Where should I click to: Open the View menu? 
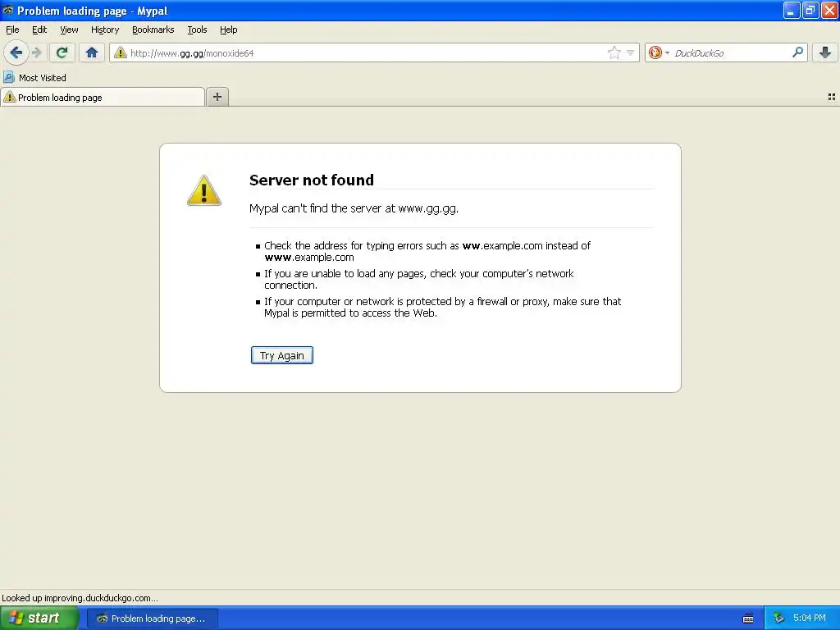(69, 30)
